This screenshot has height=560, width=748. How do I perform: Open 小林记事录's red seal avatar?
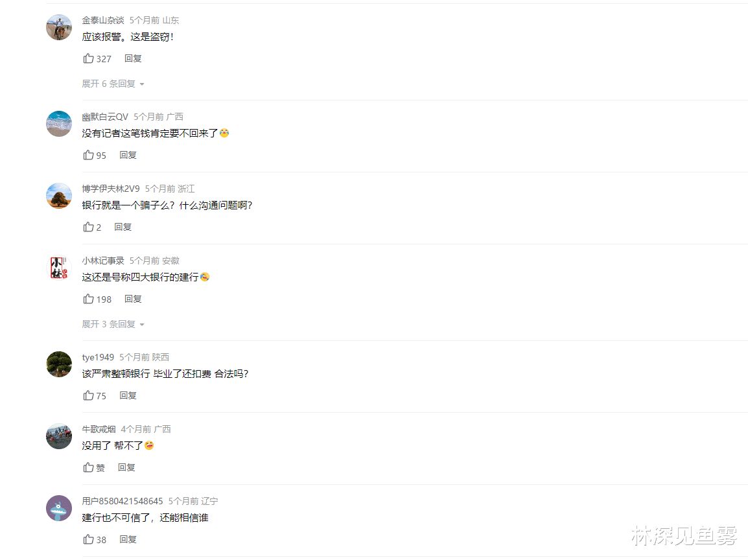tap(59, 268)
